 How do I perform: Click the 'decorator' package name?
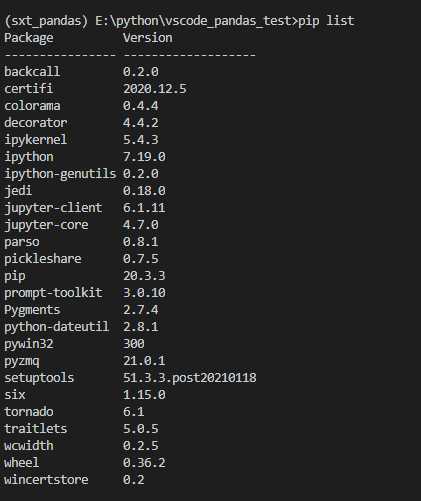36,123
